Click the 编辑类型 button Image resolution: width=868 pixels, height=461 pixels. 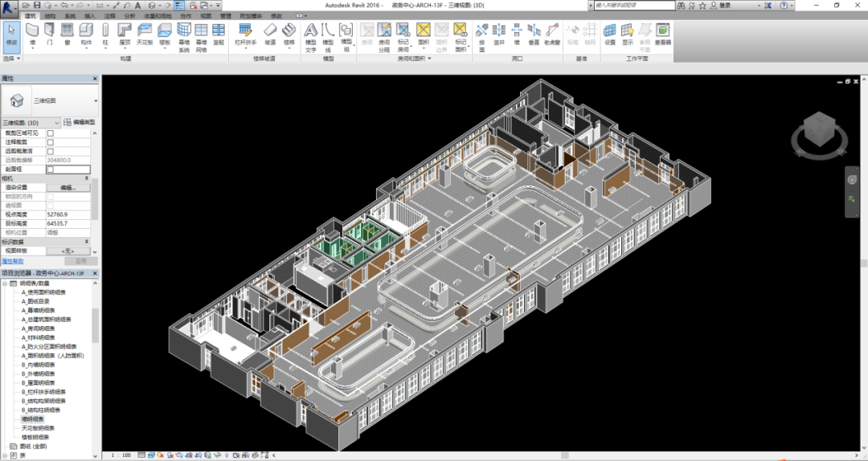[x=80, y=122]
